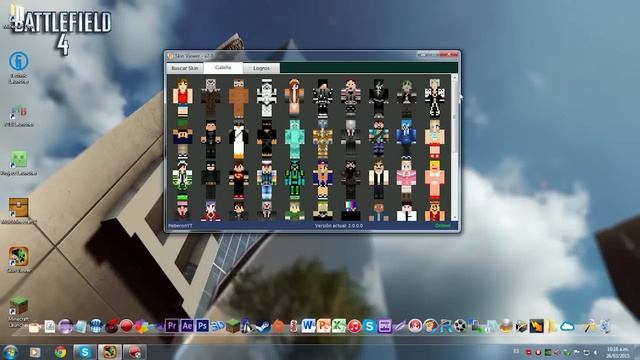Switch to the Buscar Skin tab
Viewport: 640px width, 360px height.
[184, 68]
